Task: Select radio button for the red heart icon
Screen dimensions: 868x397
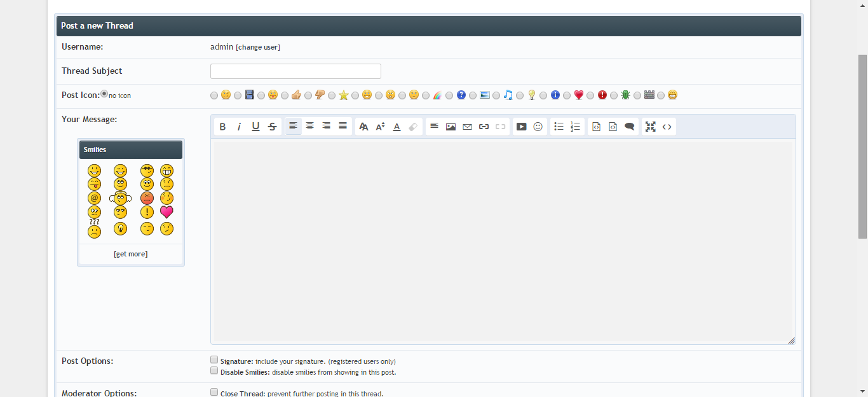Action: pos(567,95)
